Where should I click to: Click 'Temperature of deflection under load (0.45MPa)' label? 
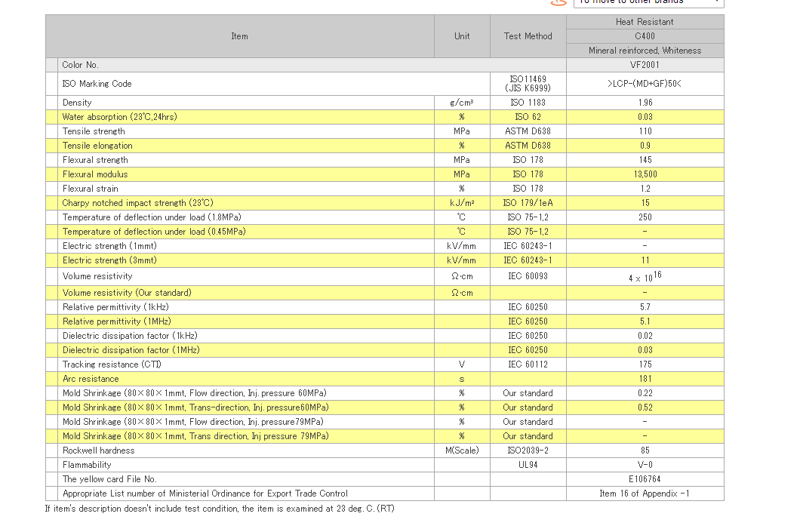point(154,231)
